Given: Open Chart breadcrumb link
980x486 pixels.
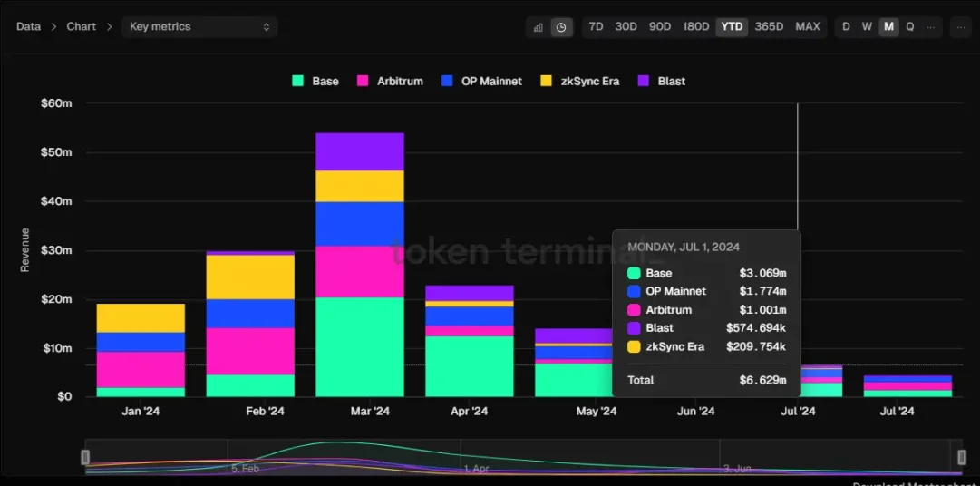Looking at the screenshot, I should coord(81,27).
